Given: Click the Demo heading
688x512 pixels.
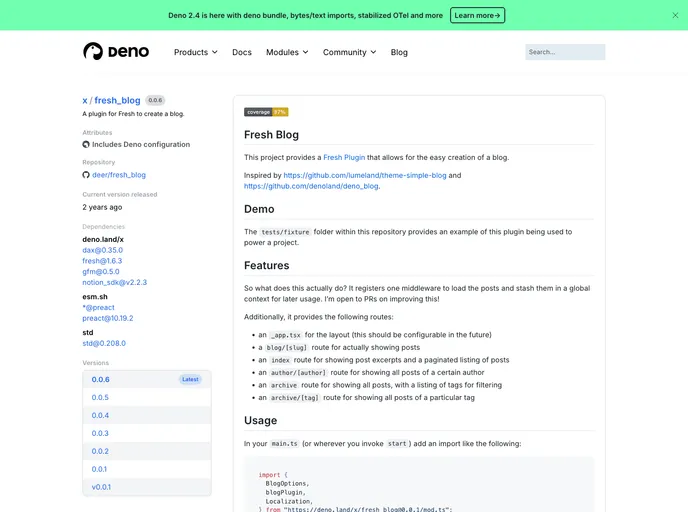Looking at the screenshot, I should [259, 209].
